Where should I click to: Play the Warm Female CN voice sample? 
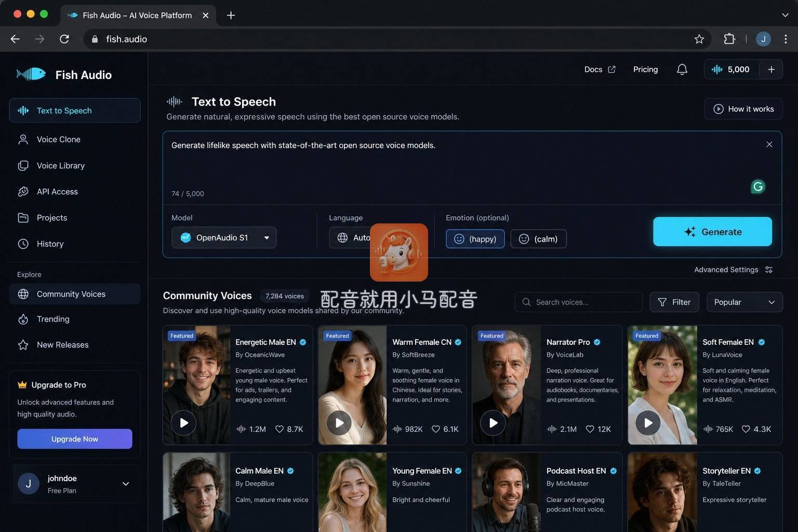coord(339,423)
